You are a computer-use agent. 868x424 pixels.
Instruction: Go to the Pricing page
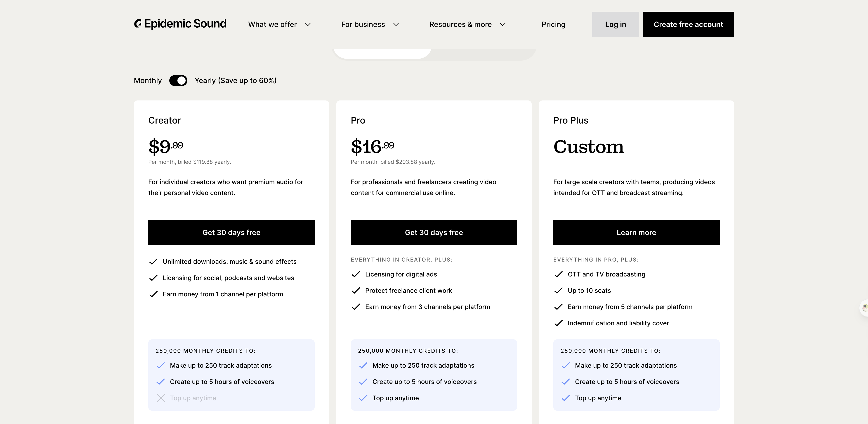click(553, 25)
